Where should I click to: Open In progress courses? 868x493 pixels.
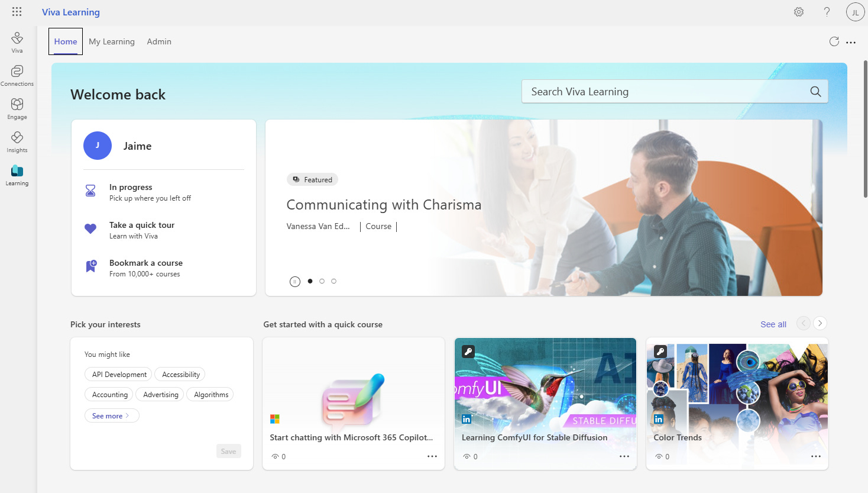(164, 192)
